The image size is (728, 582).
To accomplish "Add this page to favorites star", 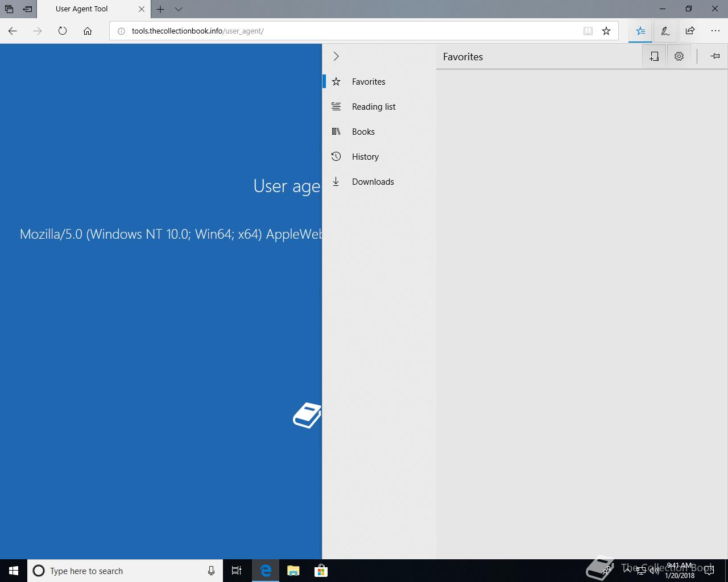I will tap(606, 31).
